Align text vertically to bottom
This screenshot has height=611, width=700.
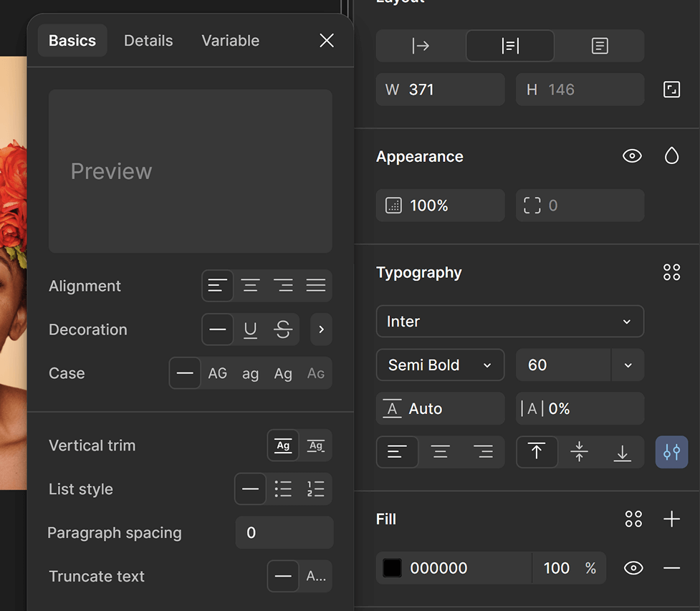[x=623, y=452]
